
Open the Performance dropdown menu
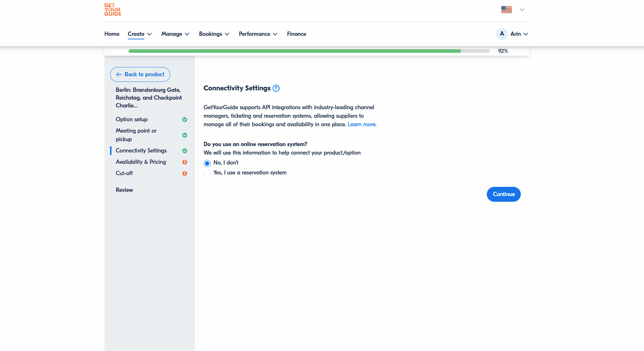pyautogui.click(x=258, y=34)
